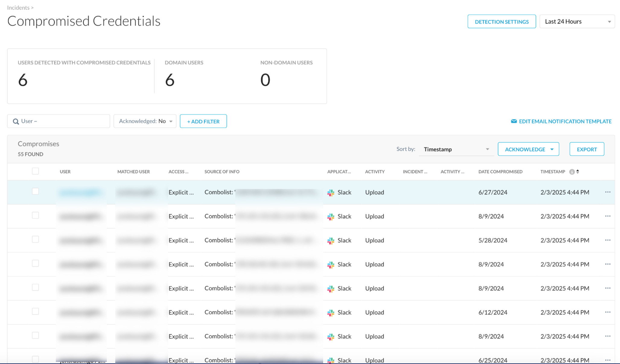Select the Date Compromised column header

(500, 171)
